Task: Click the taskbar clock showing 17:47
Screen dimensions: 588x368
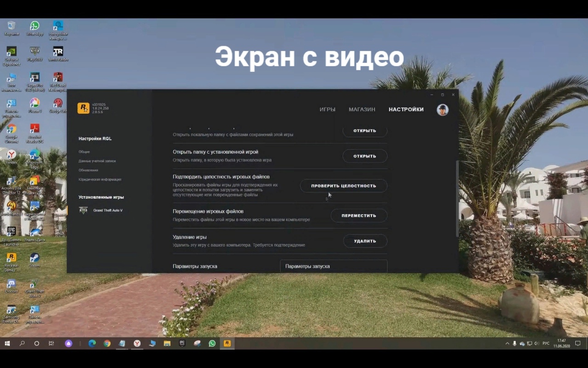Action: [x=561, y=343]
